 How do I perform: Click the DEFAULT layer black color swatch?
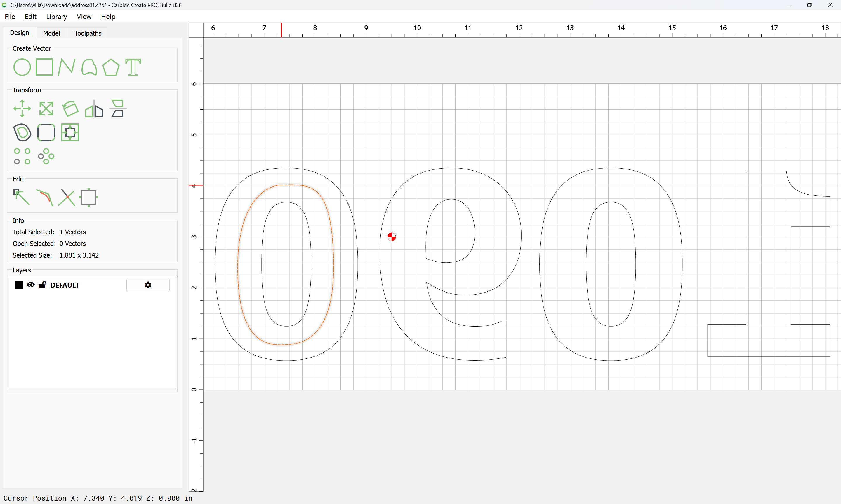[19, 285]
